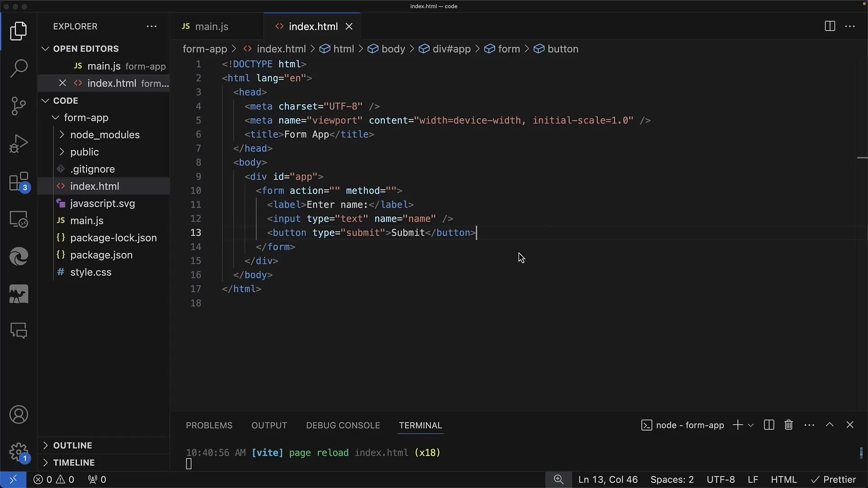868x488 pixels.
Task: Click the body breadcrumb
Action: click(387, 49)
